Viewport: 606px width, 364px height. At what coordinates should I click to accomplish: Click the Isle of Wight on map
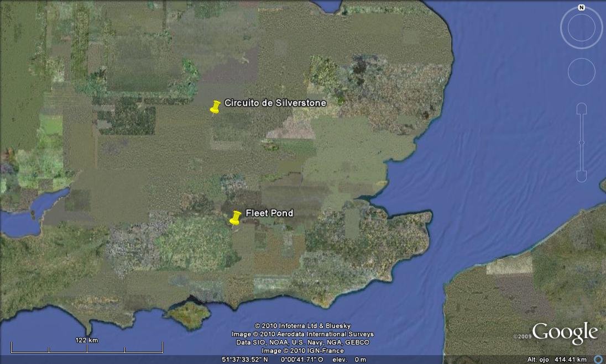point(189,315)
